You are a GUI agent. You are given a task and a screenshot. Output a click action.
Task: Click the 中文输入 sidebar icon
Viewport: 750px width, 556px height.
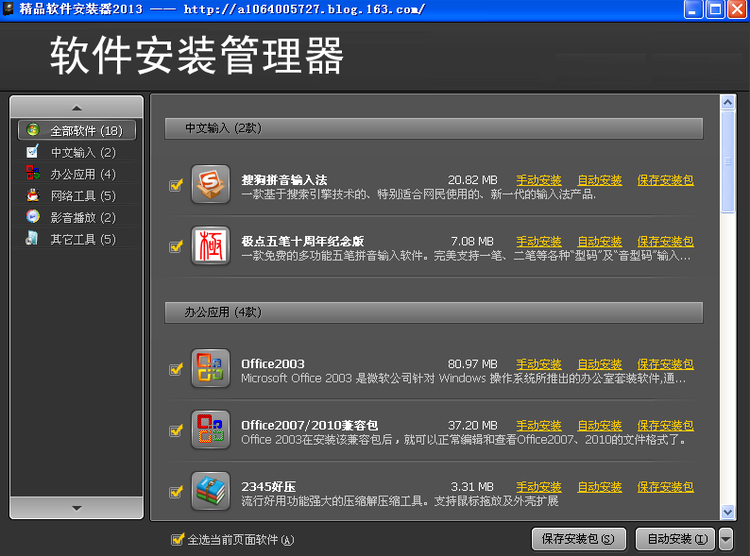tap(33, 152)
